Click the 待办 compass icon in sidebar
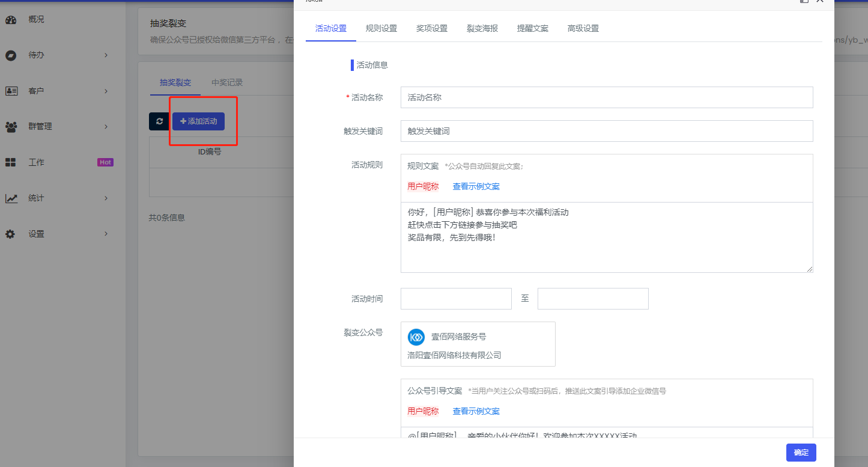 [11, 55]
